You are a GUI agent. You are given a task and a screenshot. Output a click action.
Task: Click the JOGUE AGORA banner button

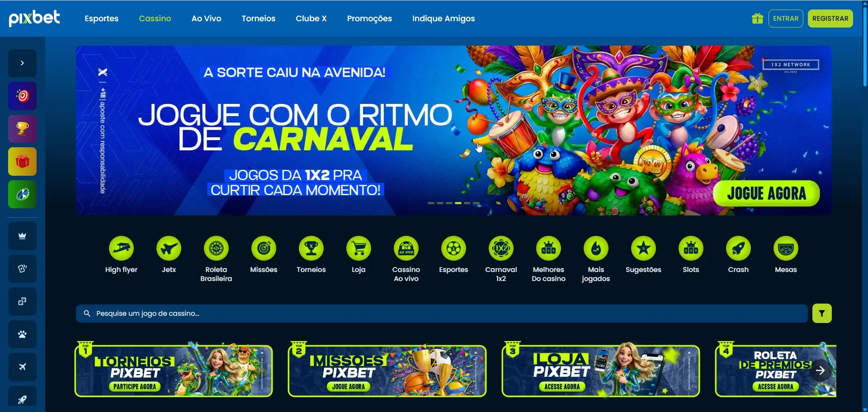766,193
